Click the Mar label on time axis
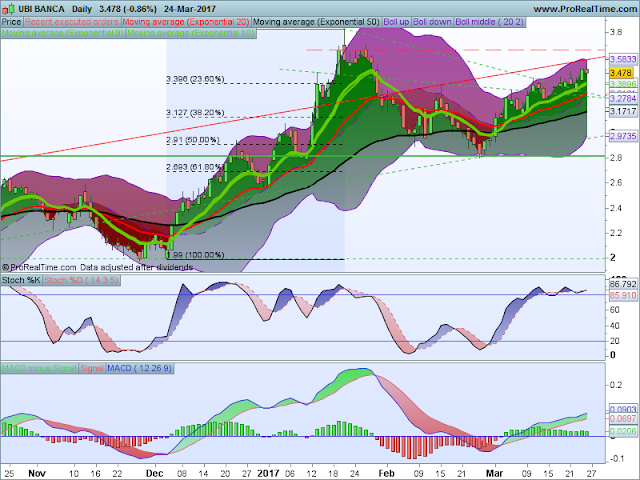Screen dimensions: 640x480 [495, 473]
